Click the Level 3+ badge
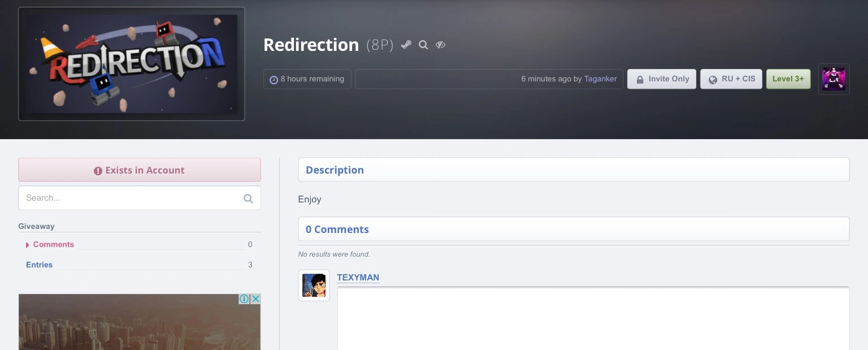The image size is (868, 350). coord(788,79)
